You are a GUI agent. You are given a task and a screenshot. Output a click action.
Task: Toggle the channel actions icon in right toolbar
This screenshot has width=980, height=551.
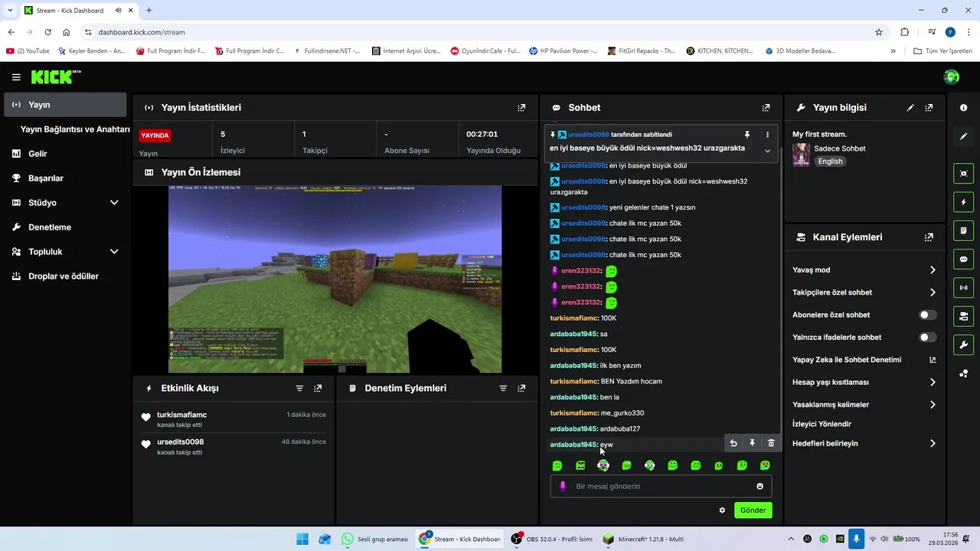963,316
